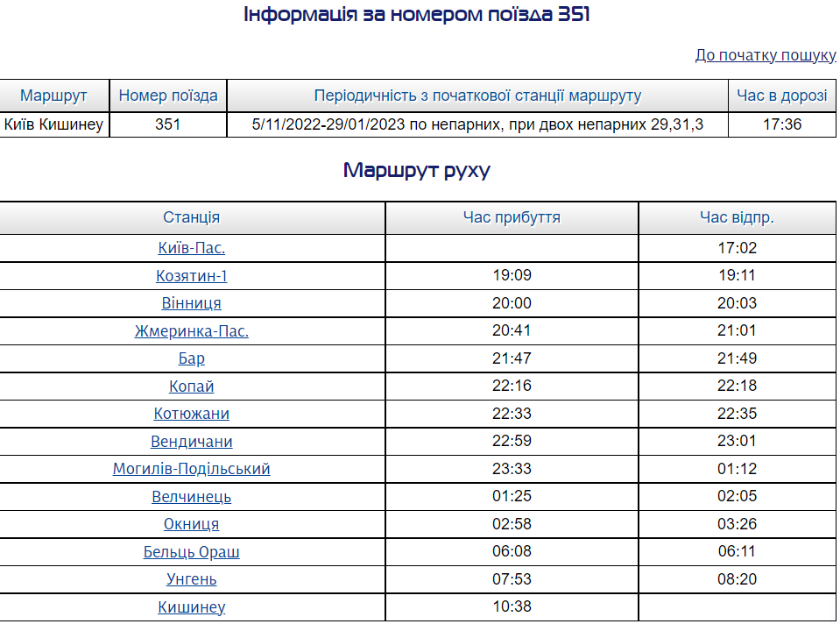Open the Козятин-1 station link
The height and width of the screenshot is (624, 840).
pyautogui.click(x=192, y=276)
